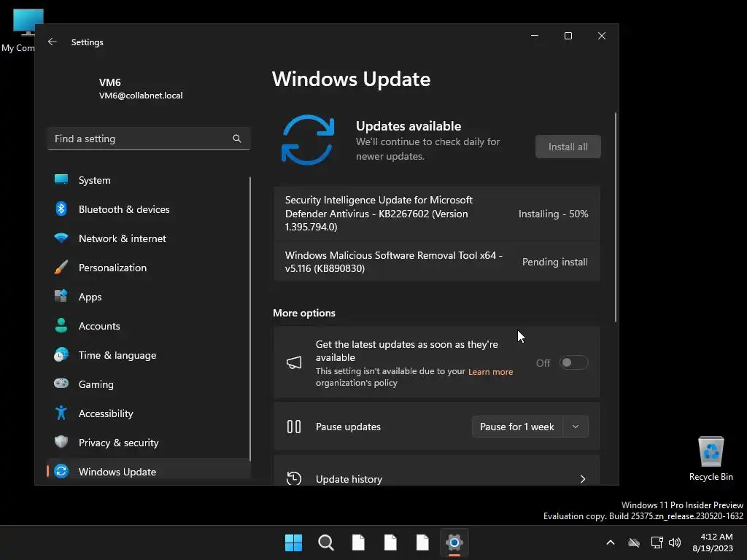Click the second blank document taskbar icon
This screenshot has width=747, height=560.
[390, 542]
